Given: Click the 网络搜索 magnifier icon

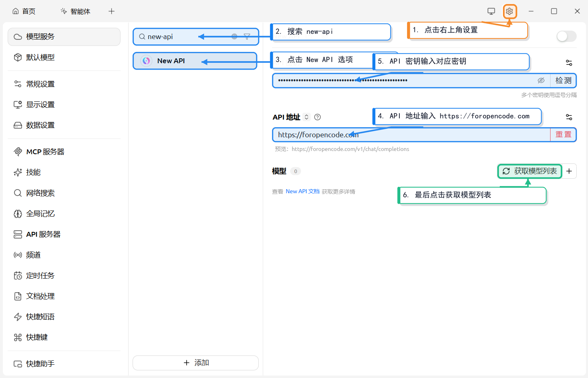Looking at the screenshot, I should pos(18,193).
